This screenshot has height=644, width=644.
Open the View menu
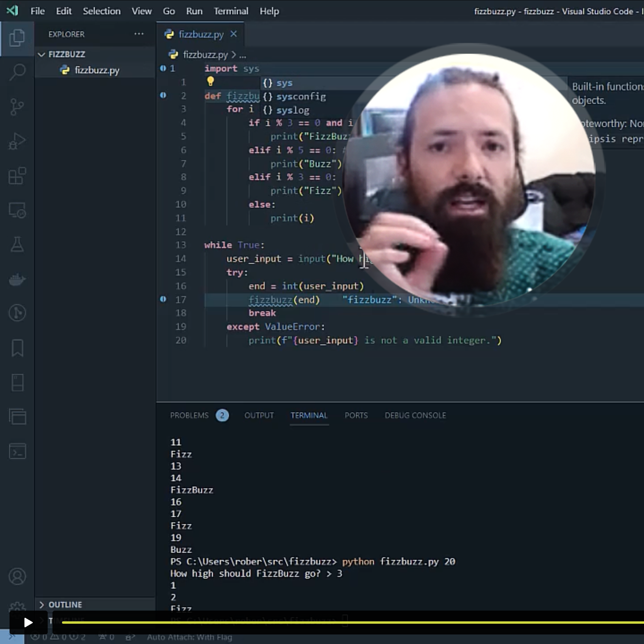pos(142,11)
